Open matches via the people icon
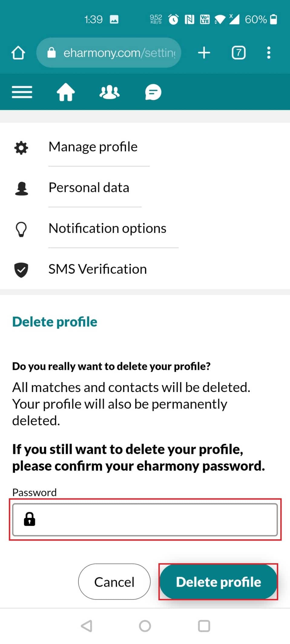This screenshot has width=290, height=644. coord(109,92)
